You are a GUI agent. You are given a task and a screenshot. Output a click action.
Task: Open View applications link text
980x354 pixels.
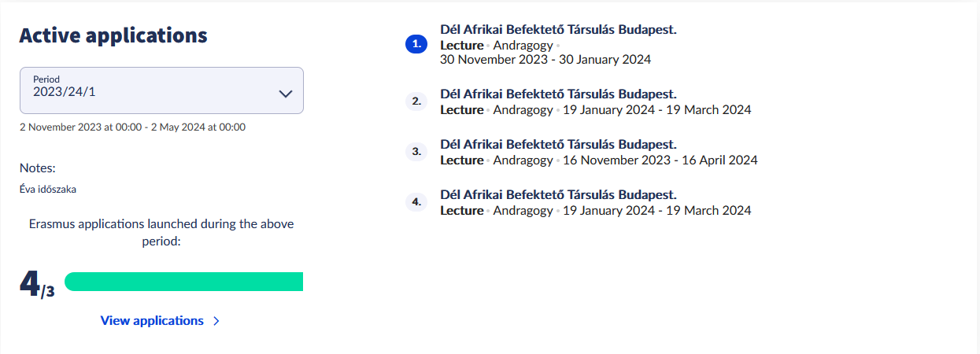pyautogui.click(x=152, y=321)
